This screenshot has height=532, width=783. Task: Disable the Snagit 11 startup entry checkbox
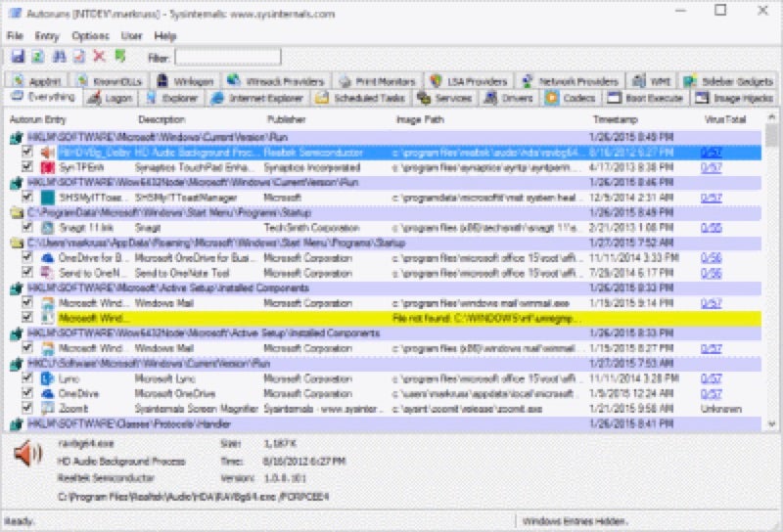pos(27,228)
